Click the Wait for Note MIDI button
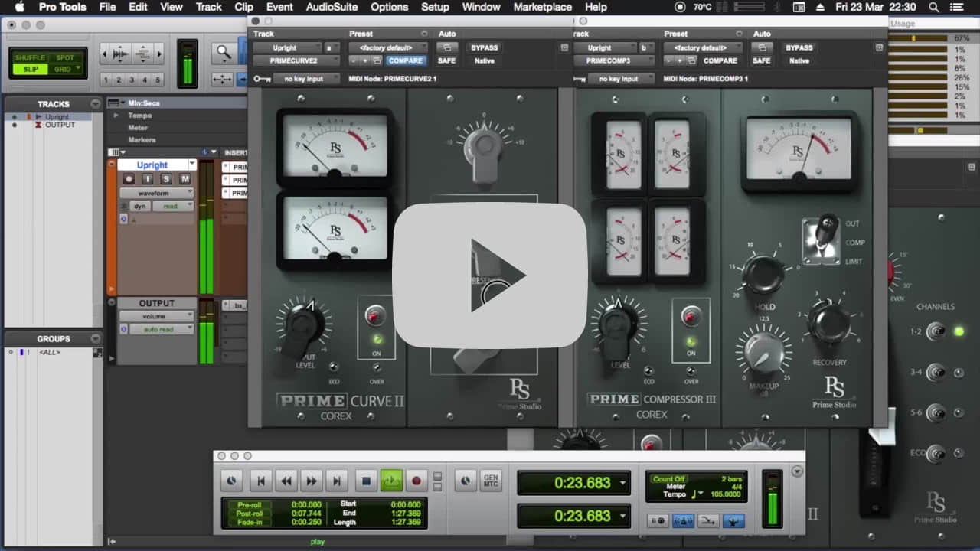The width and height of the screenshot is (980, 551). (658, 520)
